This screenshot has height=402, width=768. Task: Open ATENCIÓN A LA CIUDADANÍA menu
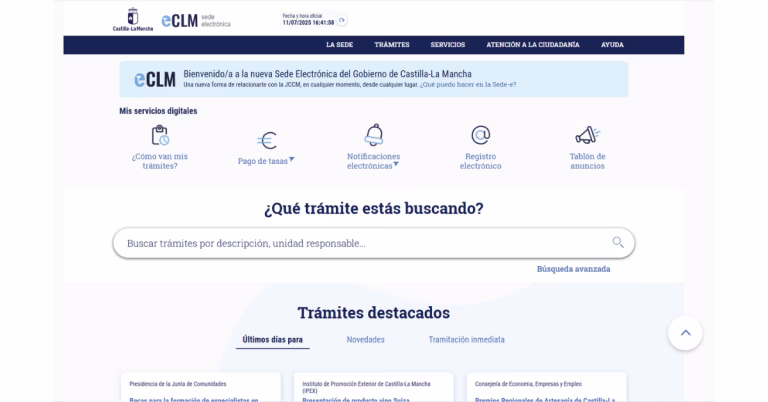click(533, 45)
